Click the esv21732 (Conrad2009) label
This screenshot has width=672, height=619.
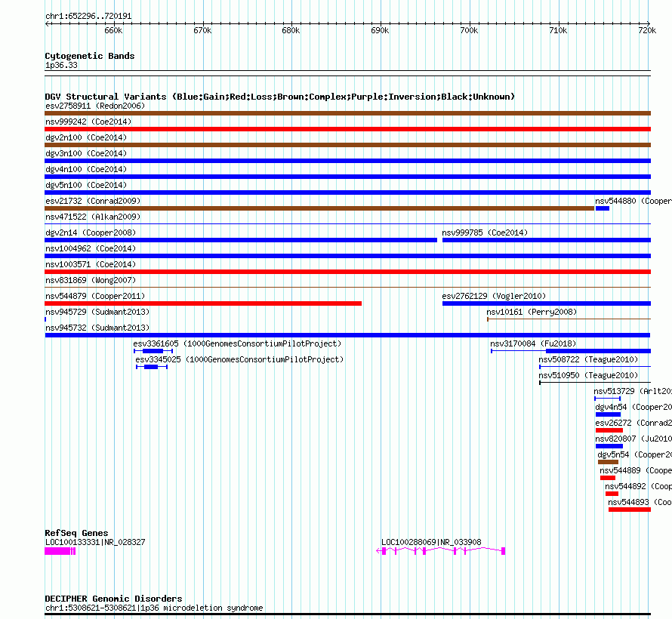point(93,201)
